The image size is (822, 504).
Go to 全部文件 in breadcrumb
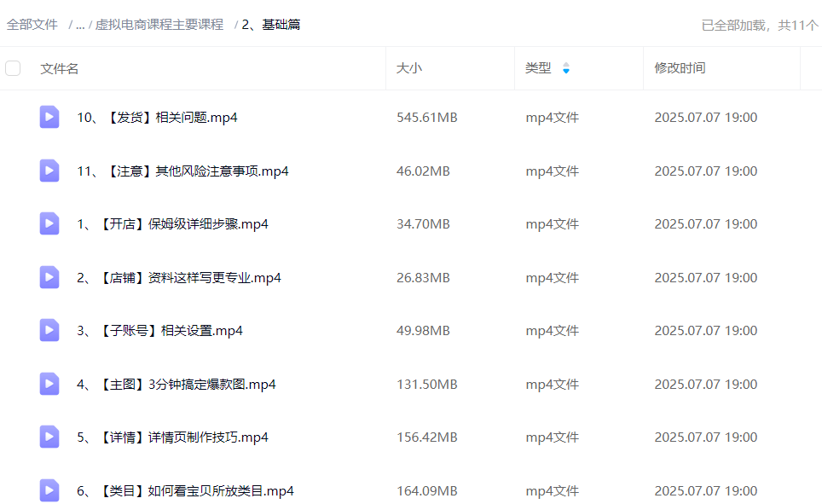click(x=32, y=25)
